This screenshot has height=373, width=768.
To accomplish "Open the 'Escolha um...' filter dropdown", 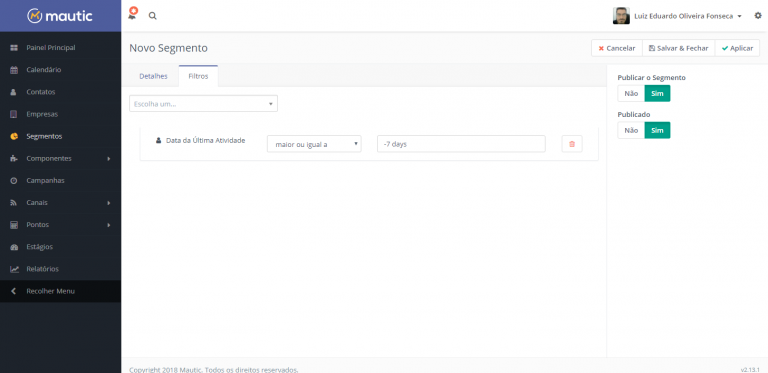I will pos(203,104).
